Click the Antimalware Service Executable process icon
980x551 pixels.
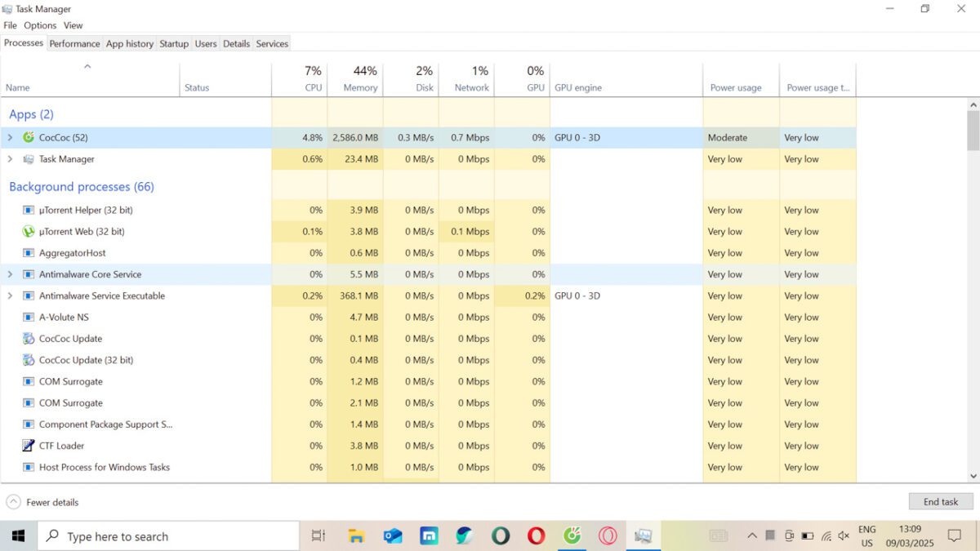point(29,295)
